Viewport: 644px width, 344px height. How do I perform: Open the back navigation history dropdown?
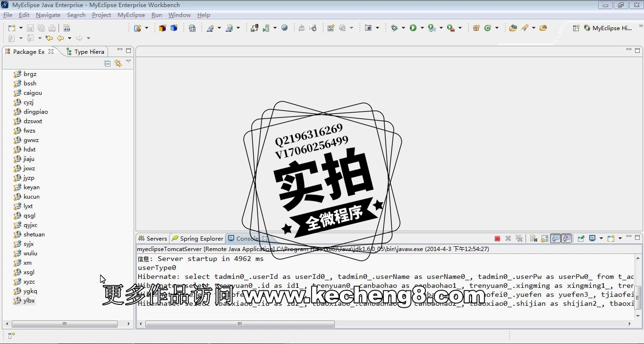click(69, 38)
